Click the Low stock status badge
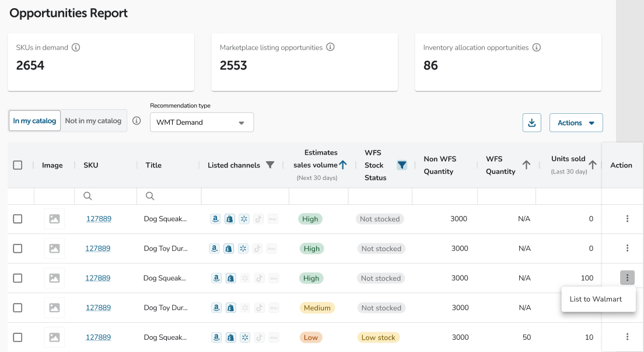Image resolution: width=644 pixels, height=352 pixels. (x=378, y=337)
